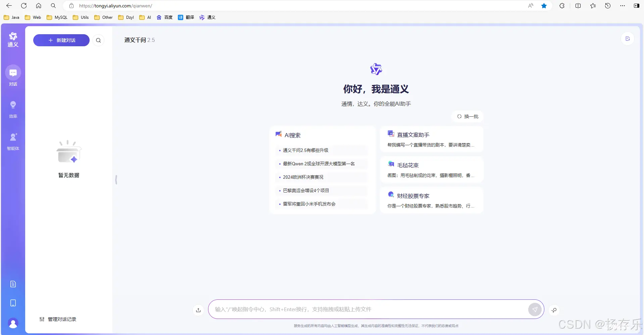Click the command center icon right of input

click(x=554, y=310)
